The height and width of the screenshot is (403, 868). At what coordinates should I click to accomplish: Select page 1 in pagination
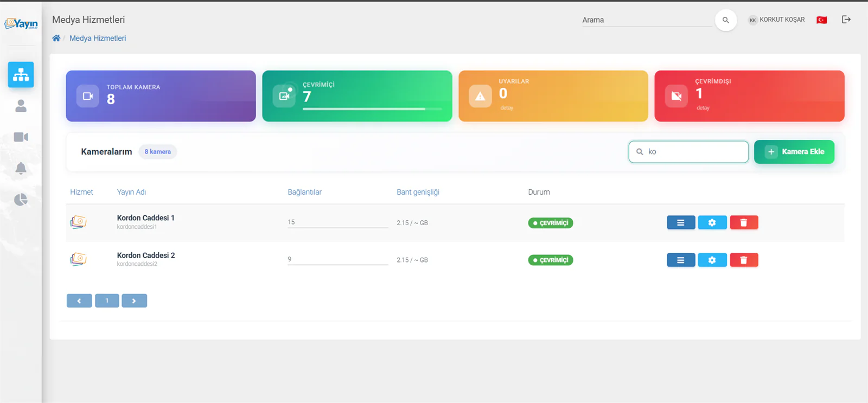point(107,300)
